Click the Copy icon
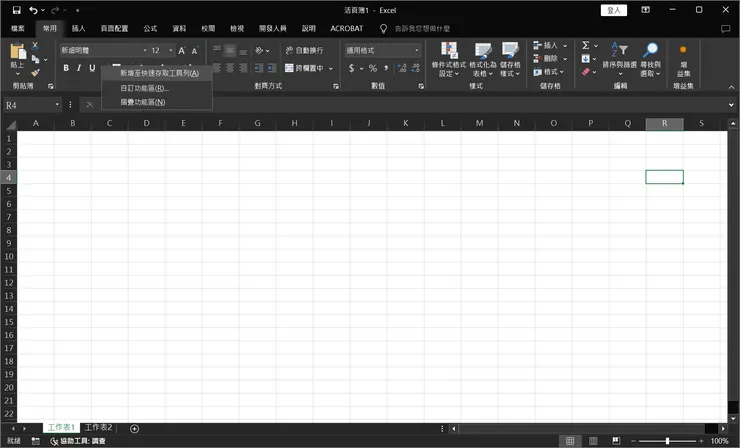 [35, 59]
